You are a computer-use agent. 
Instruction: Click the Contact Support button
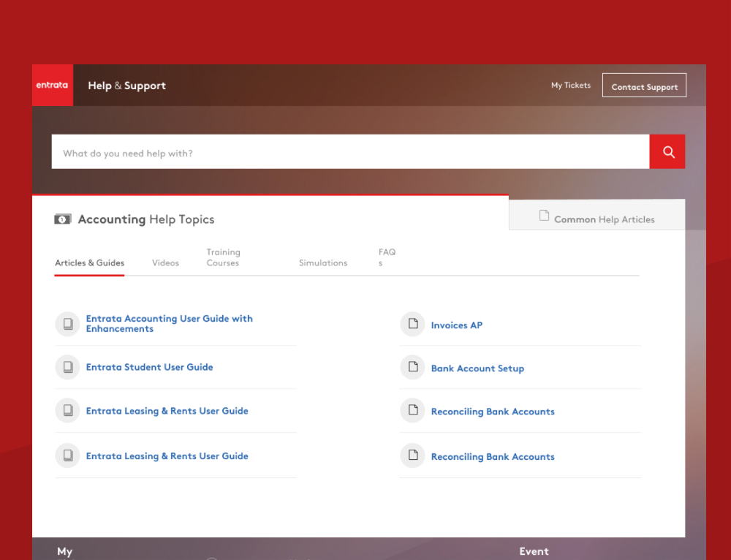(x=644, y=86)
